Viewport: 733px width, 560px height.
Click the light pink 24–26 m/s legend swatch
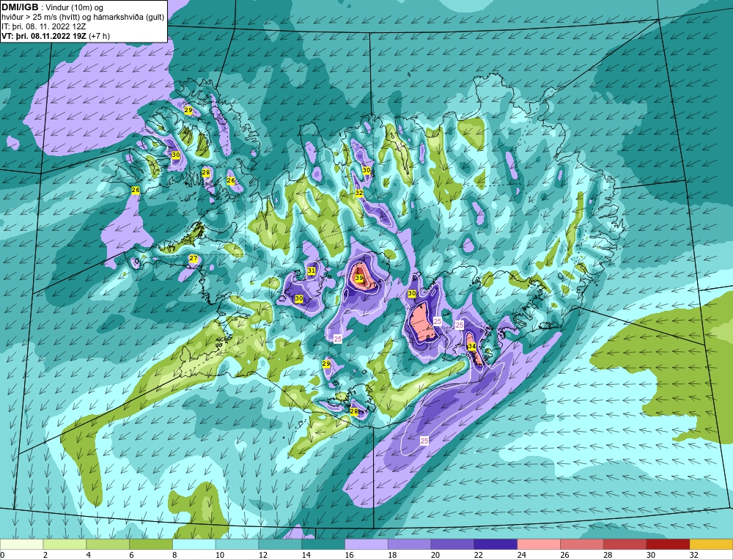539,544
